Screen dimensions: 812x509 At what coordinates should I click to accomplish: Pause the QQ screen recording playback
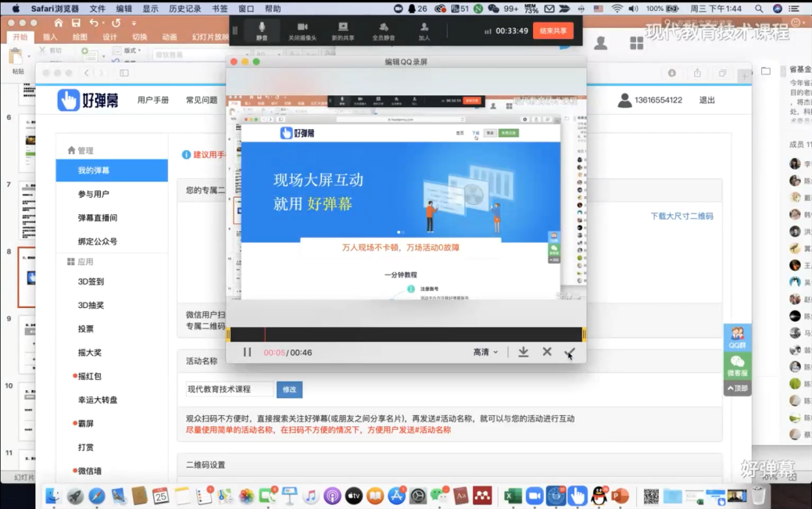[x=247, y=353]
